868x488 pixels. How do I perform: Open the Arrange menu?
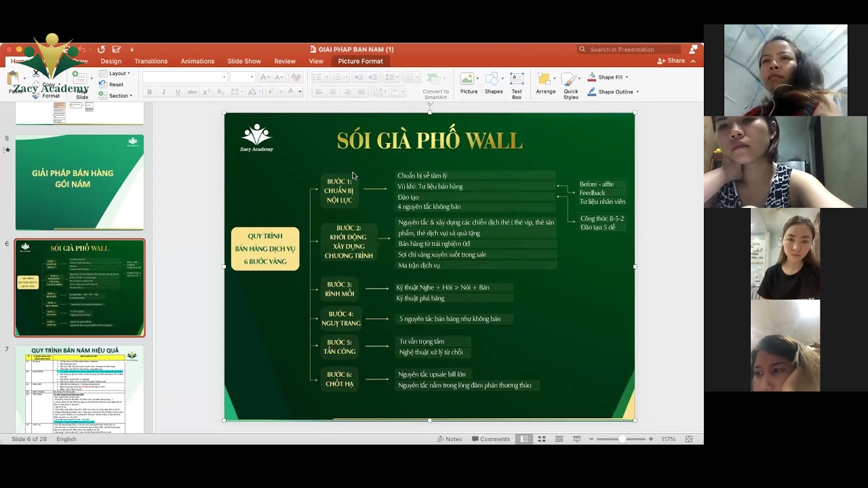(545, 85)
